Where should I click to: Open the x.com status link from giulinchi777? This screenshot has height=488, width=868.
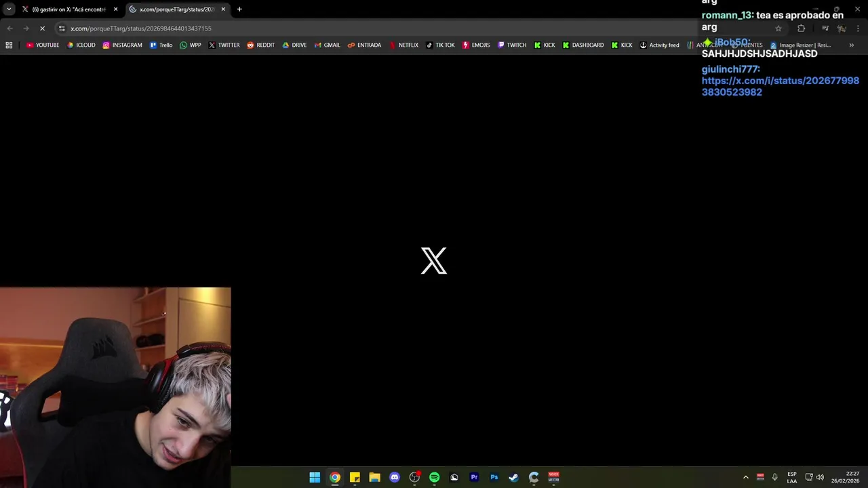click(780, 86)
